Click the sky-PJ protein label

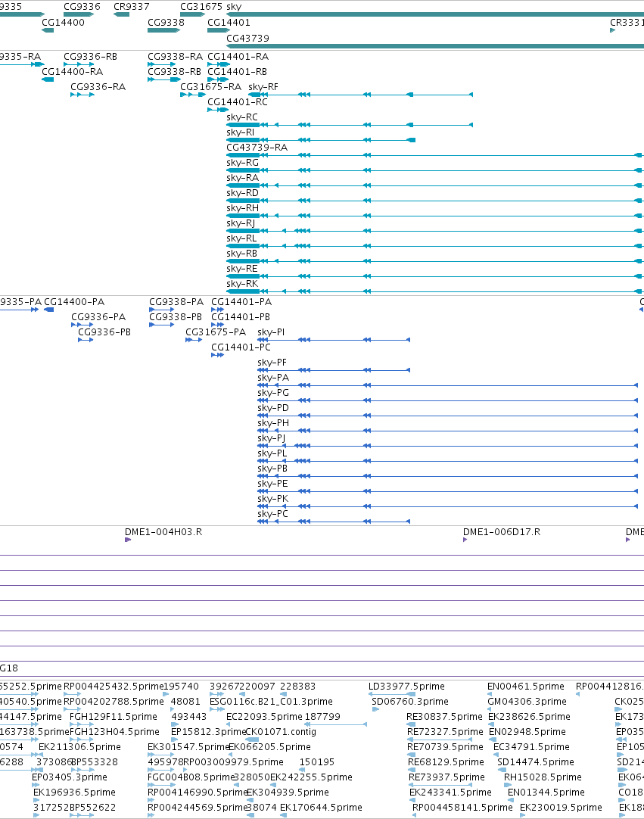272,438
